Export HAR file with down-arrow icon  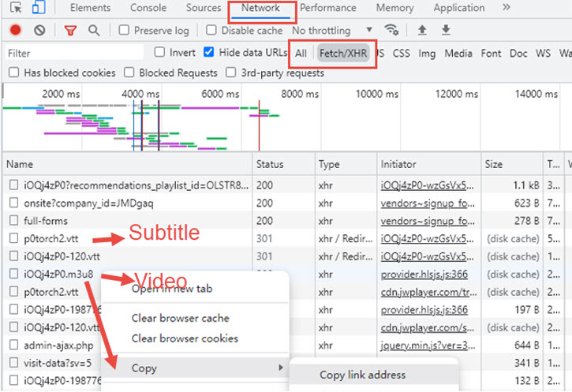(446, 30)
